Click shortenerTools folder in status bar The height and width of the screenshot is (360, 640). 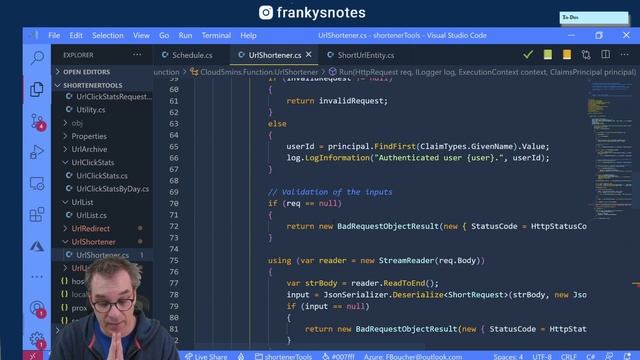284,356
